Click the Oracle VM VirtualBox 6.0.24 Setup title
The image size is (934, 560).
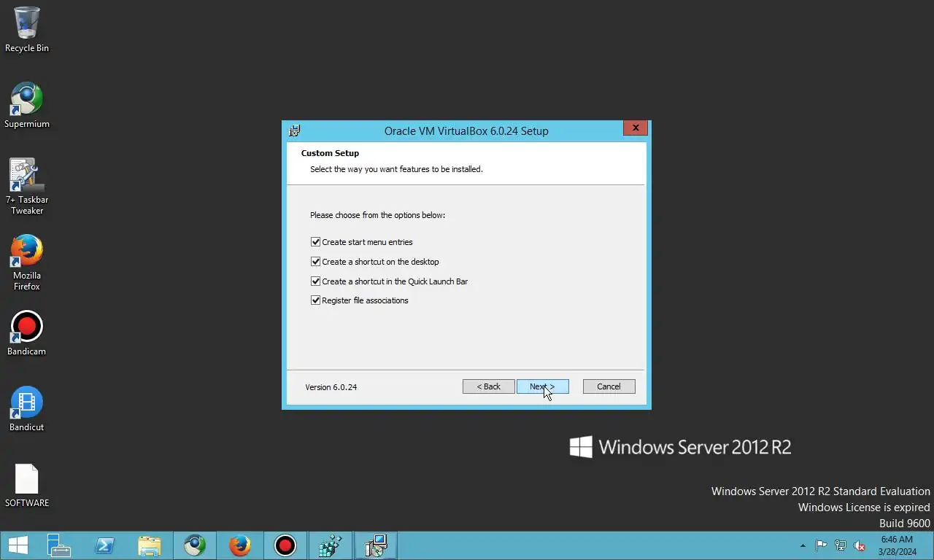(466, 131)
